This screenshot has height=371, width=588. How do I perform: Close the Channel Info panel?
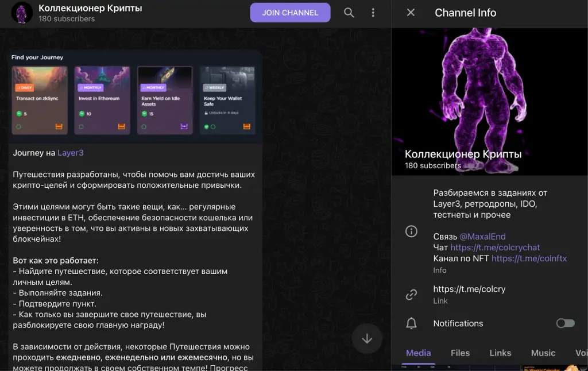(x=411, y=13)
